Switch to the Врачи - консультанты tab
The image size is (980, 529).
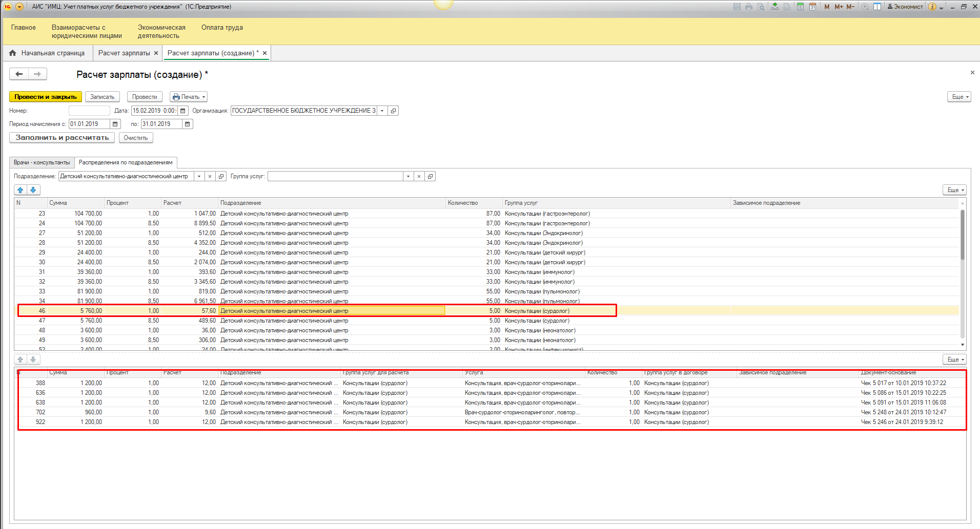pos(42,162)
